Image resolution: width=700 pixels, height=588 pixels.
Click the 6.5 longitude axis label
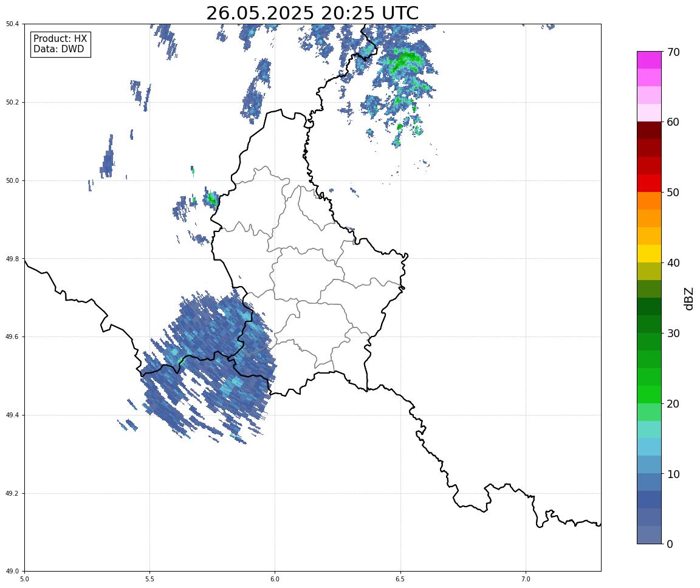coord(400,579)
